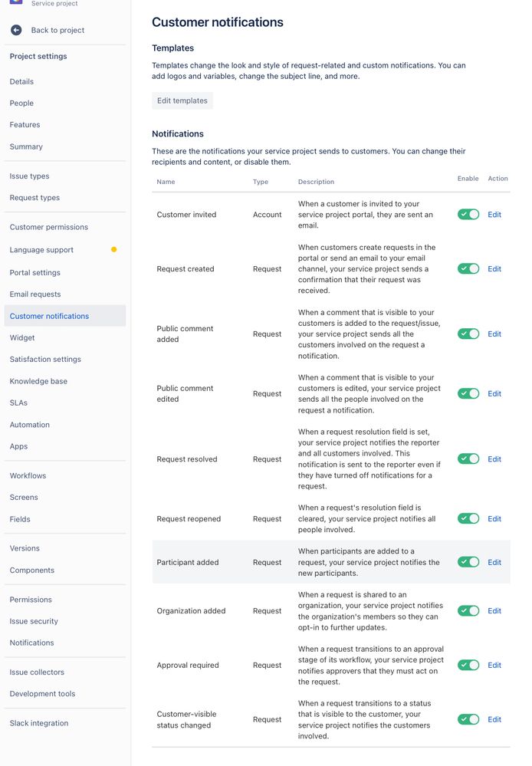Click Edit for Organization added
The image size is (532, 766).
[494, 611]
